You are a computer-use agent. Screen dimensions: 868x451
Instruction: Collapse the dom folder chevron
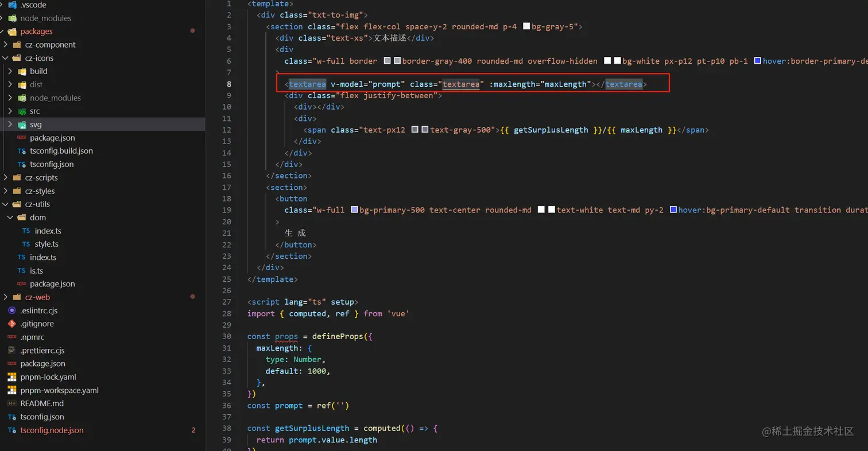click(10, 217)
